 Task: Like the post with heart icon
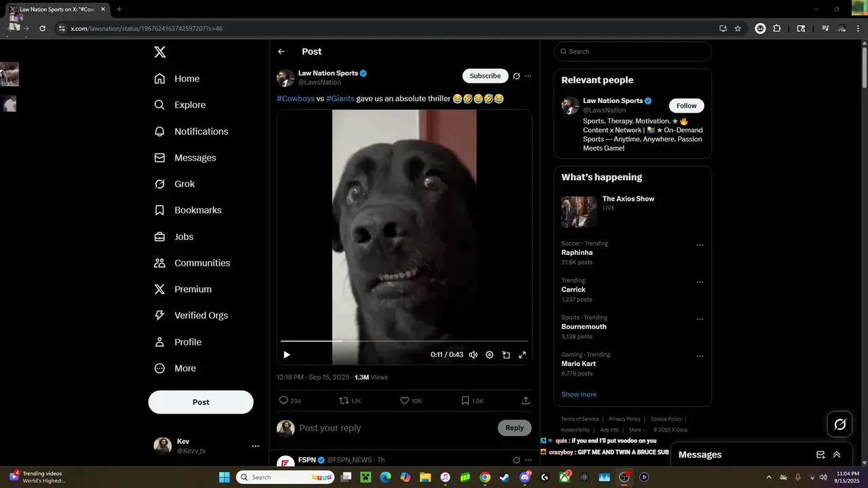405,401
